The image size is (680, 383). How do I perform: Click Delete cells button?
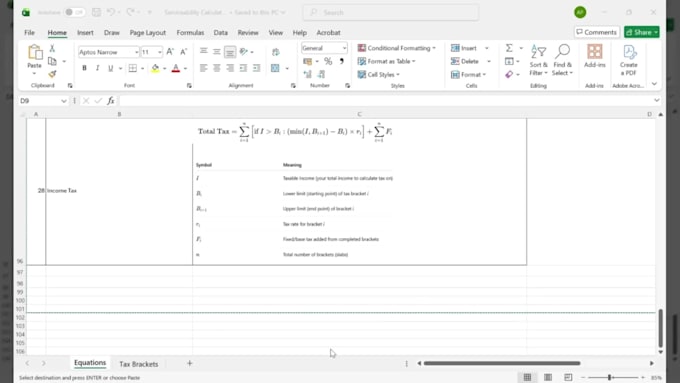[x=465, y=62]
